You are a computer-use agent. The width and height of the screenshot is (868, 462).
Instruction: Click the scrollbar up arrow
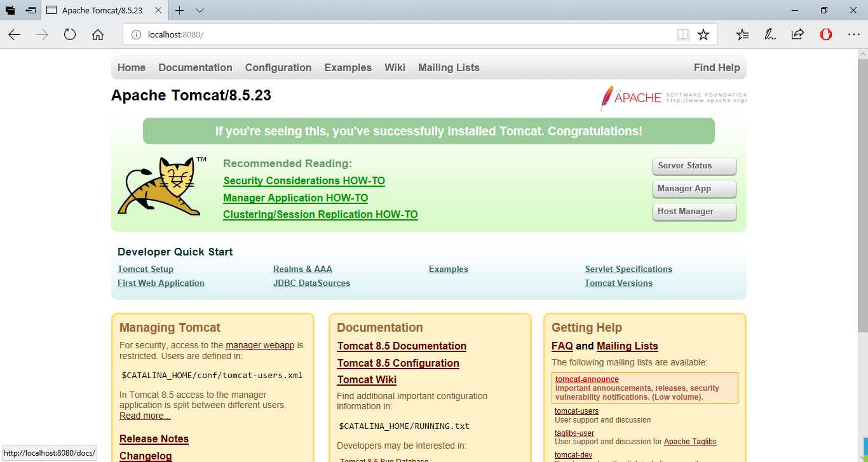863,53
